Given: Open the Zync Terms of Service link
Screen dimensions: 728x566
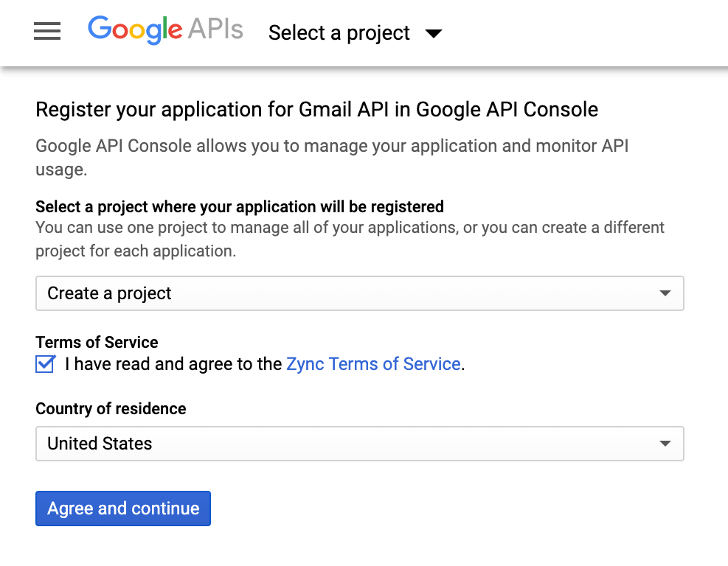Looking at the screenshot, I should (x=373, y=364).
